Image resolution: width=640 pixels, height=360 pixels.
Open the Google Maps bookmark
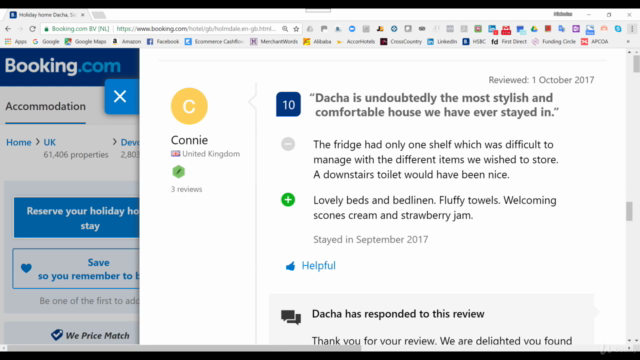pos(85,42)
